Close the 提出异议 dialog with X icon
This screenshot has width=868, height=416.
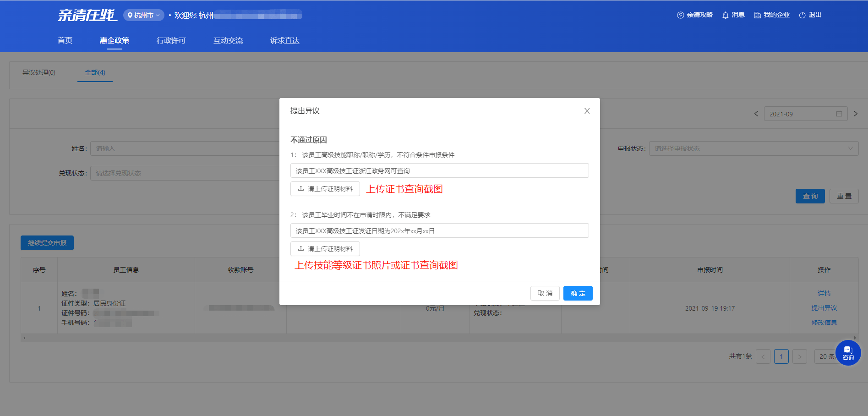(587, 111)
